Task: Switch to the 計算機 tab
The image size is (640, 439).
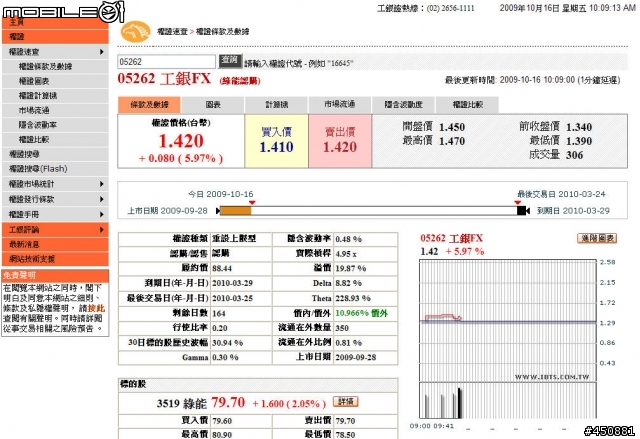Action: point(276,105)
